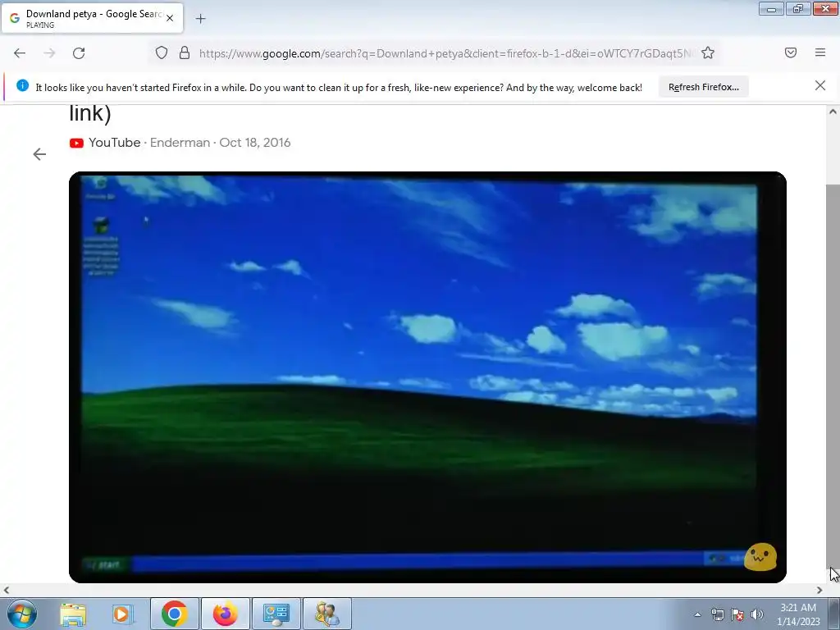Click the Refresh Firefox button
The image size is (840, 630).
pos(703,87)
